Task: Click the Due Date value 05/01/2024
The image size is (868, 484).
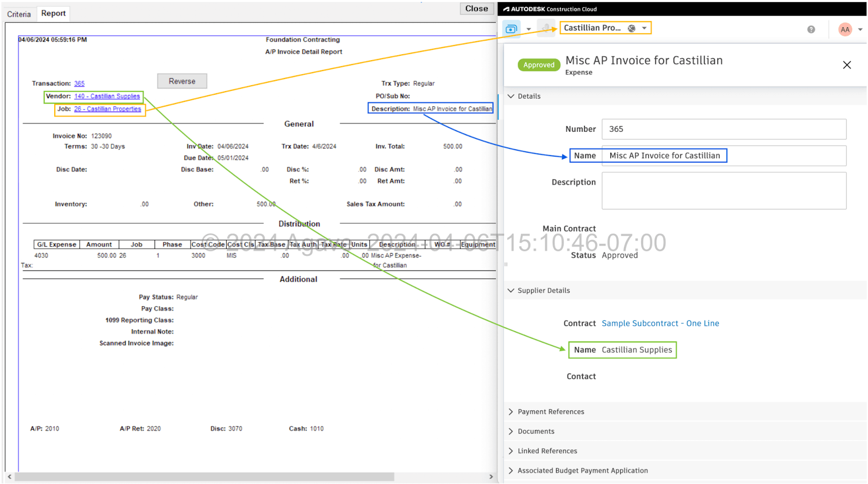Action: coord(233,158)
